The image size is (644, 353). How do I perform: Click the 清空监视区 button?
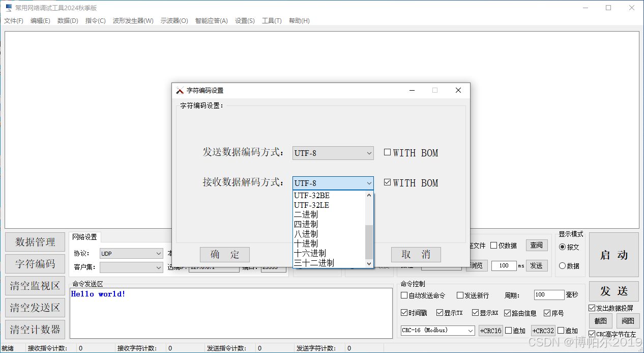(x=35, y=286)
